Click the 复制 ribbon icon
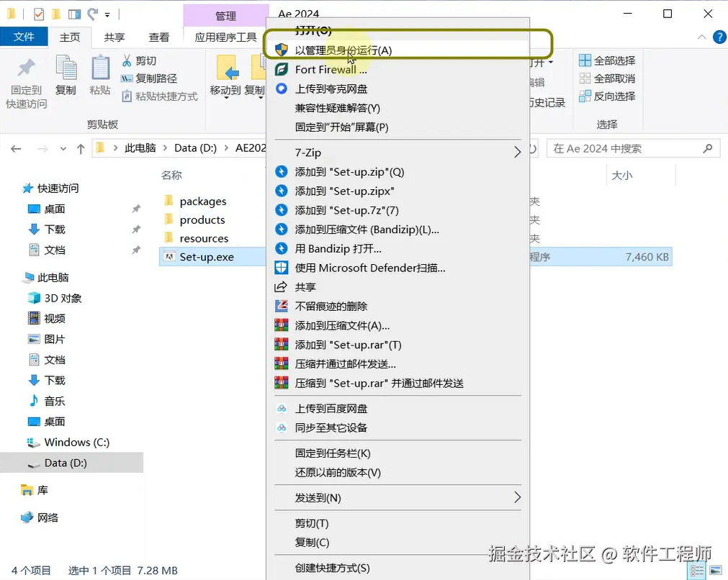 pos(66,67)
